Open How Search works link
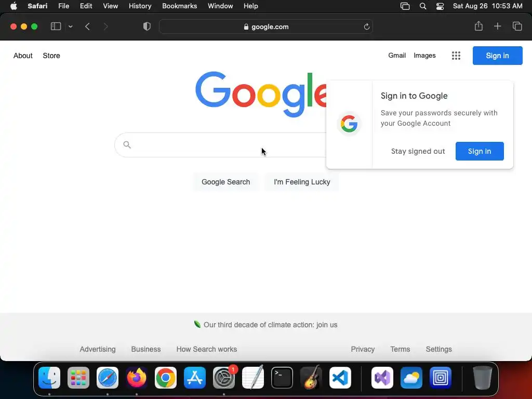 [207, 349]
